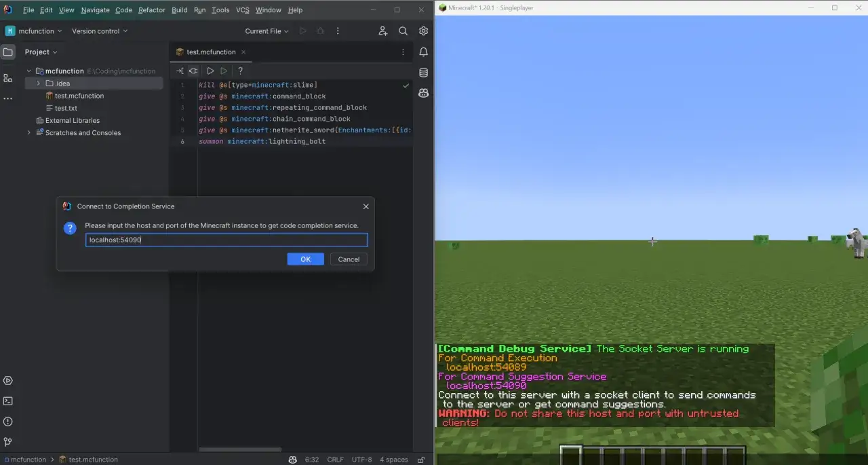Close the test.mcfunction editor tab
This screenshot has width=868, height=465.
(243, 52)
